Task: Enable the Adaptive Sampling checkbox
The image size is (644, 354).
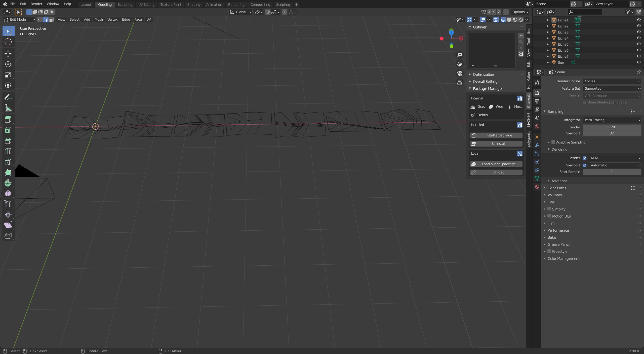Action: pos(553,142)
